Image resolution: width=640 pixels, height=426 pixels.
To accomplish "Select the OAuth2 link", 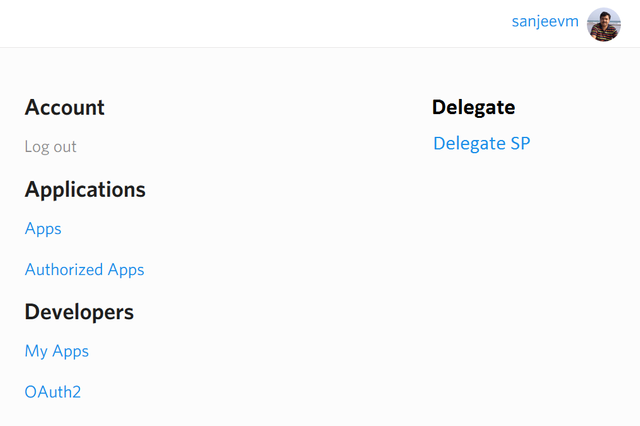I will pos(53,392).
